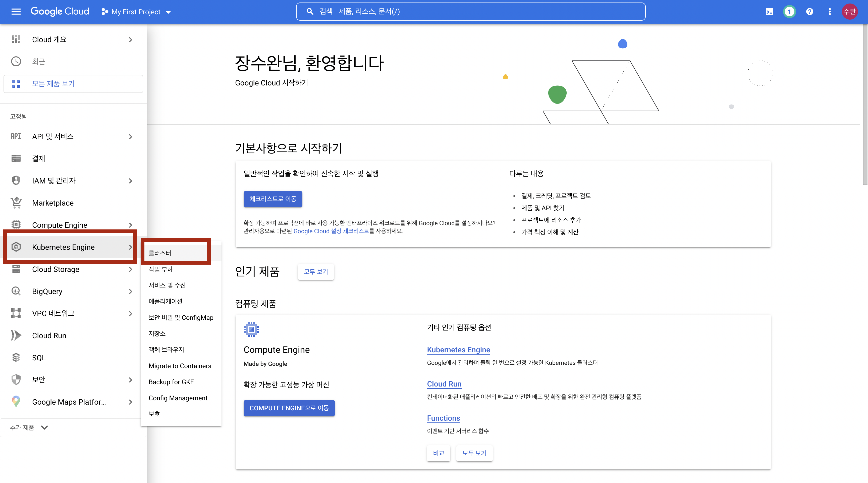The image size is (868, 483).
Task: Click the API icon in sidebar
Action: pyautogui.click(x=16, y=136)
